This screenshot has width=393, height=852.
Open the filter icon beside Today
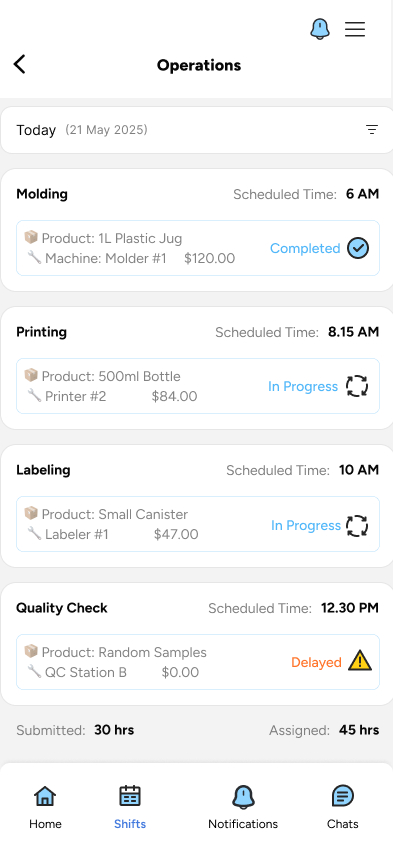click(372, 129)
